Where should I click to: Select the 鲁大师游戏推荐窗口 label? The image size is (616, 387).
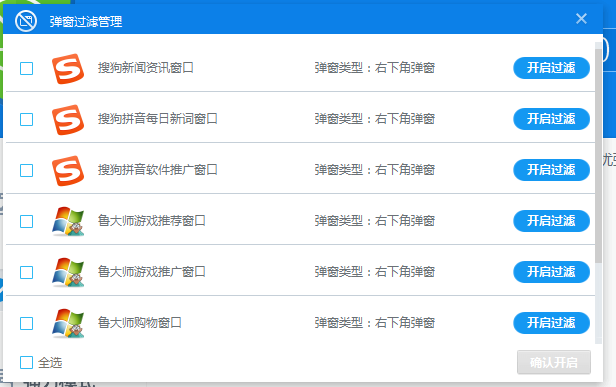(x=152, y=221)
